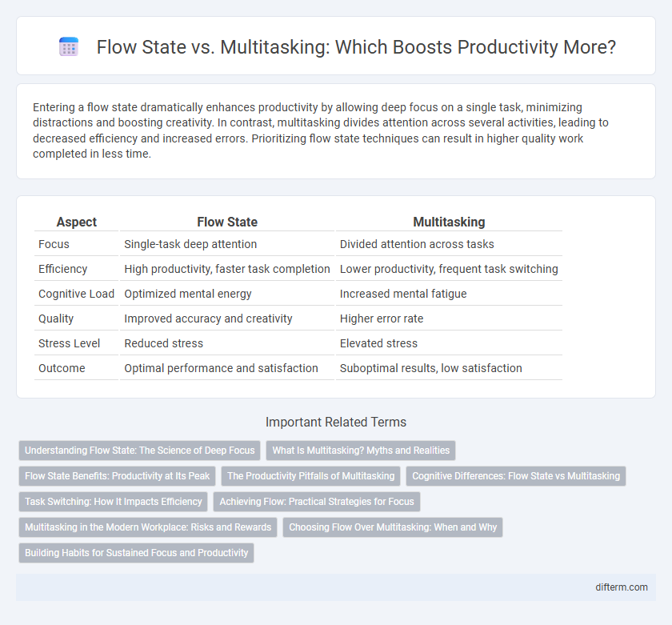The width and height of the screenshot is (672, 625).
Task: Click the 'Aspect' column header
Action: click(x=77, y=222)
